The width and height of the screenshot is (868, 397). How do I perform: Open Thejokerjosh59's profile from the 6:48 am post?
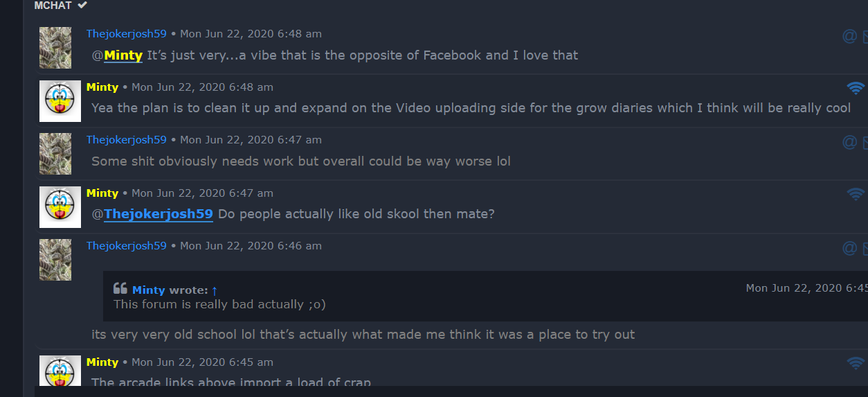[126, 33]
